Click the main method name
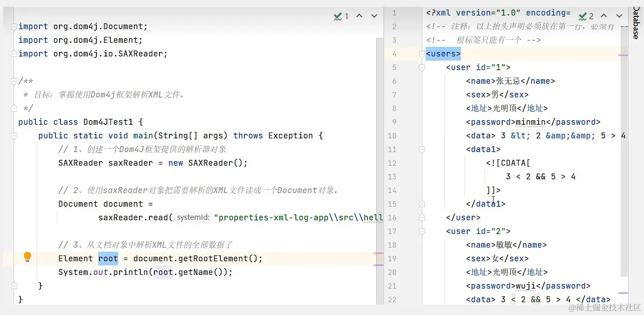644x315 pixels. 143,136
